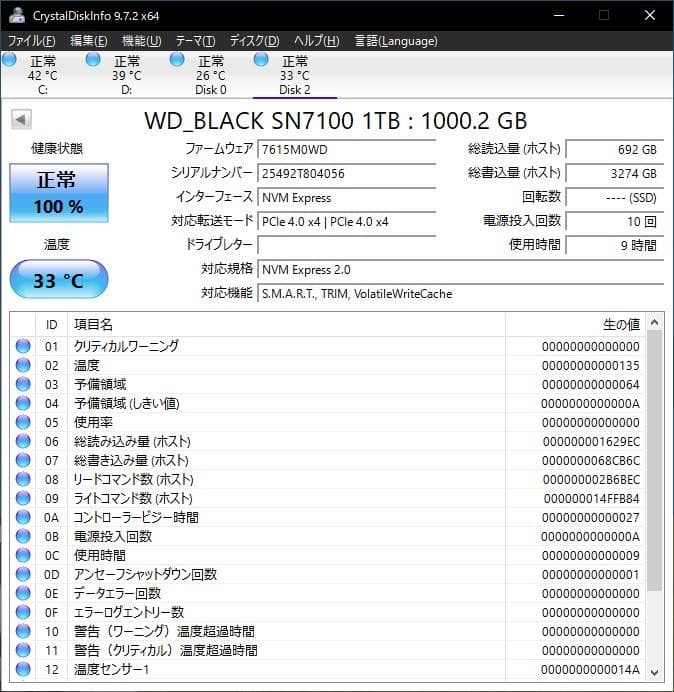This screenshot has height=692, width=674.
Task: Click the firmware field 7615M0WD
Action: click(346, 149)
